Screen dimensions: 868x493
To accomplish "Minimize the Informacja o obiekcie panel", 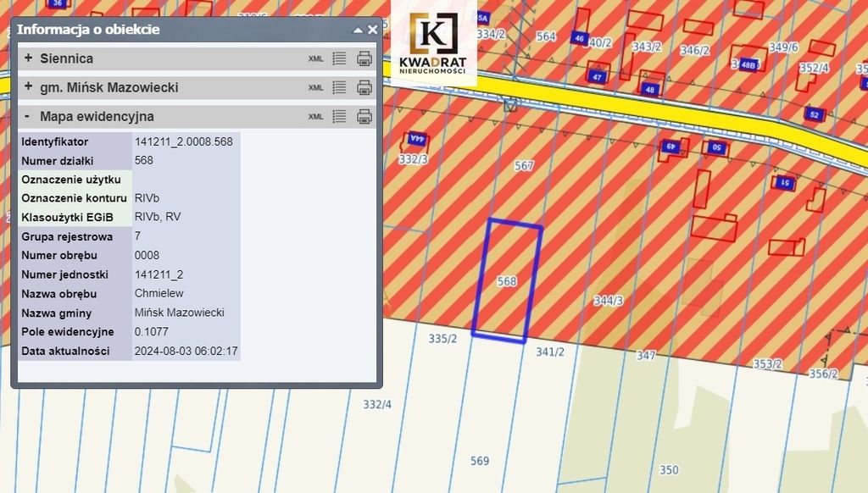I will pyautogui.click(x=358, y=30).
